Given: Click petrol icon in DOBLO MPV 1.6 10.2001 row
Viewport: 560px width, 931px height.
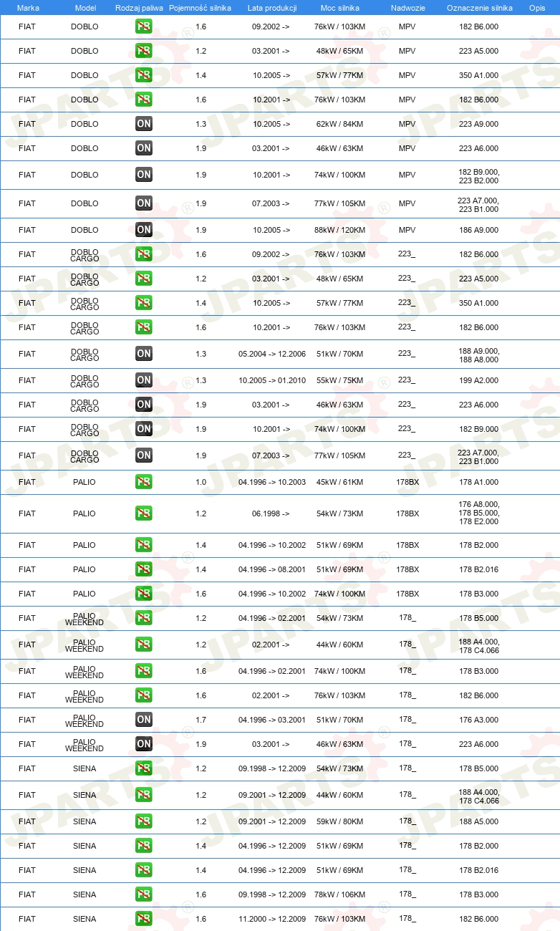Looking at the screenshot, I should click(144, 100).
